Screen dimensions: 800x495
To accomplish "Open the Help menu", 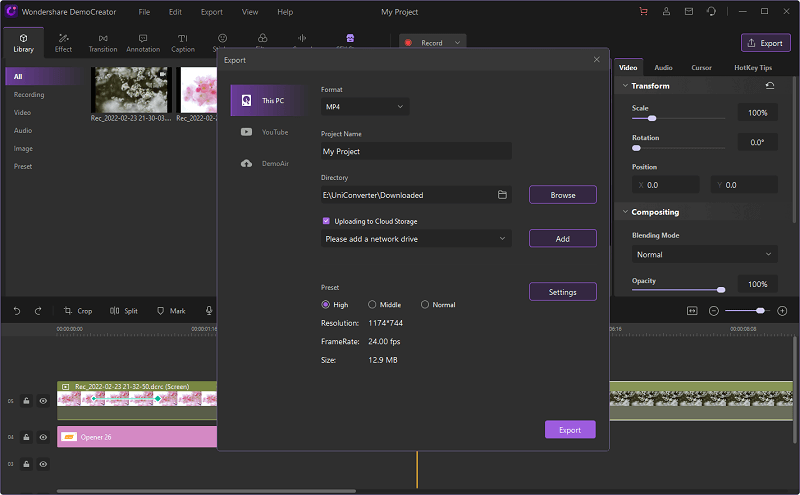I will click(285, 12).
